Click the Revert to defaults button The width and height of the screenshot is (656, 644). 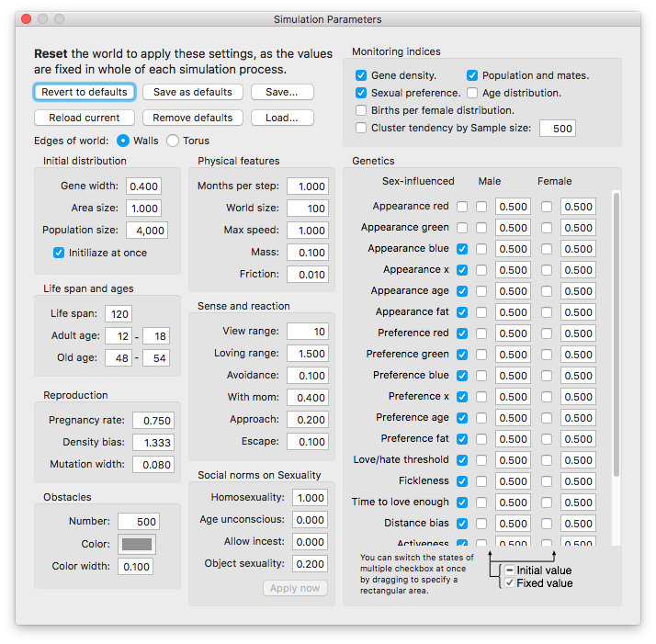pyautogui.click(x=85, y=92)
